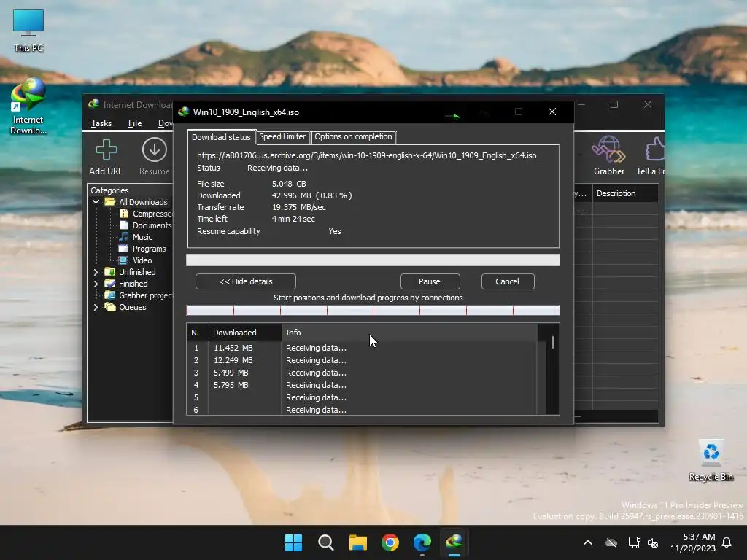Image resolution: width=747 pixels, height=560 pixels.
Task: Open File Explorer from the taskbar
Action: (x=357, y=542)
